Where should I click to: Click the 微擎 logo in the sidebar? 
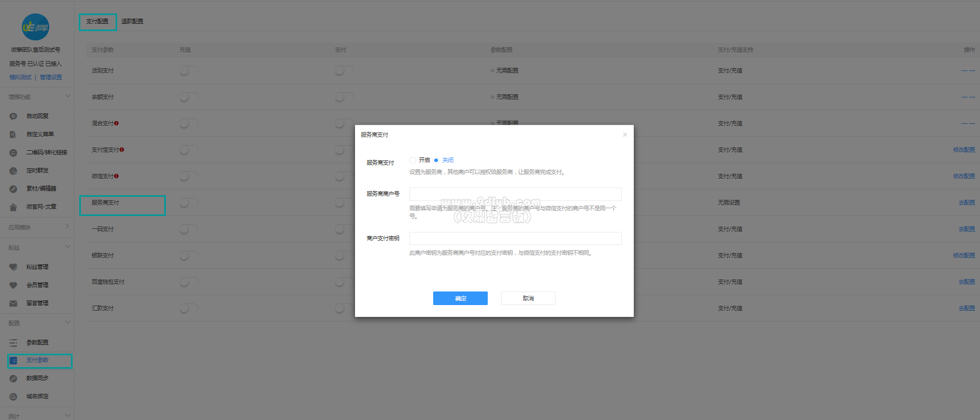tap(35, 27)
